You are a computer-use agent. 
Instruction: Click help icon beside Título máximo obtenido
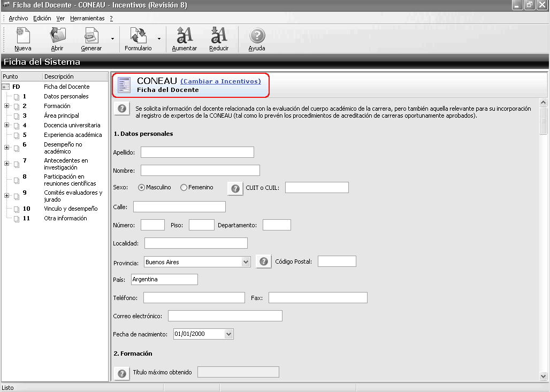point(122,373)
